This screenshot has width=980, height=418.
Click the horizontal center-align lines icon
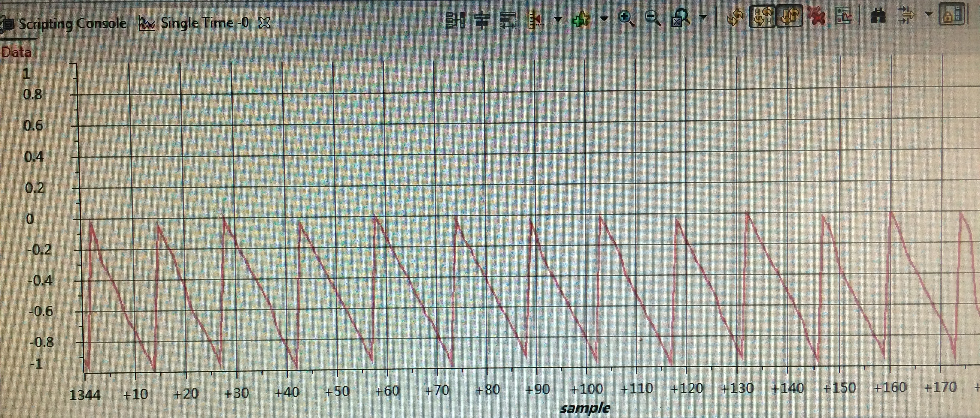[x=482, y=20]
